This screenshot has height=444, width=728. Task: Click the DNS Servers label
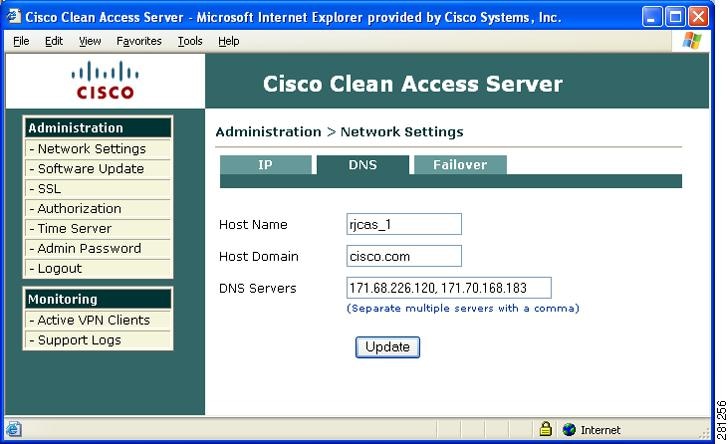[257, 288]
